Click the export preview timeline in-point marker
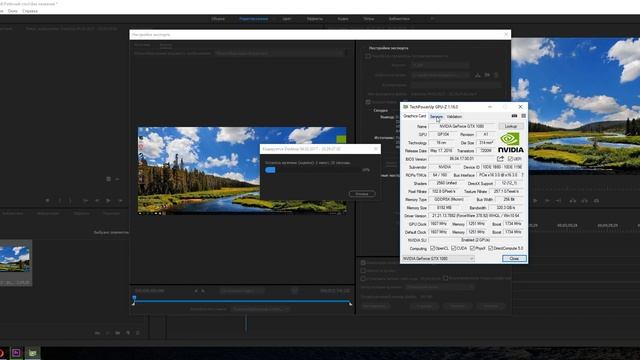Screen dimensions: 640x360 pyautogui.click(x=133, y=303)
